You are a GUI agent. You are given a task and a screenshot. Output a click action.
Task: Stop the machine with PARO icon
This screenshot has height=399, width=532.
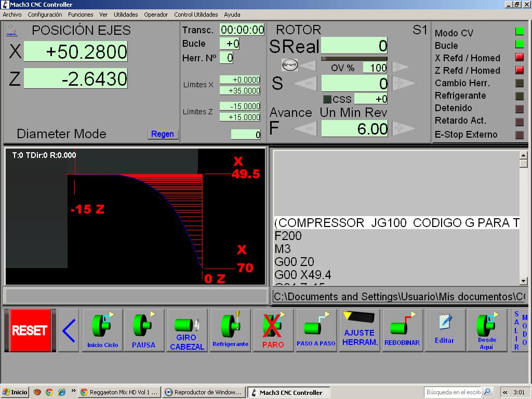[x=273, y=330]
